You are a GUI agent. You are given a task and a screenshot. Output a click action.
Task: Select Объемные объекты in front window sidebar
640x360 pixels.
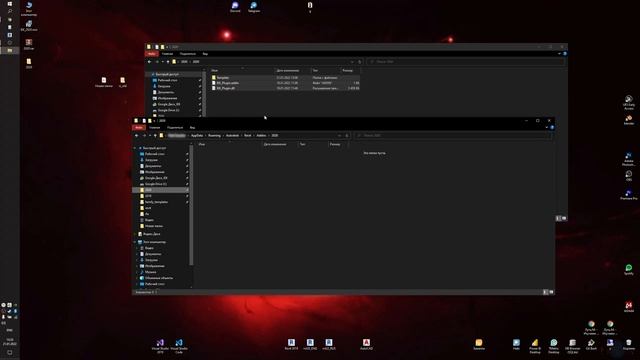pyautogui.click(x=159, y=278)
